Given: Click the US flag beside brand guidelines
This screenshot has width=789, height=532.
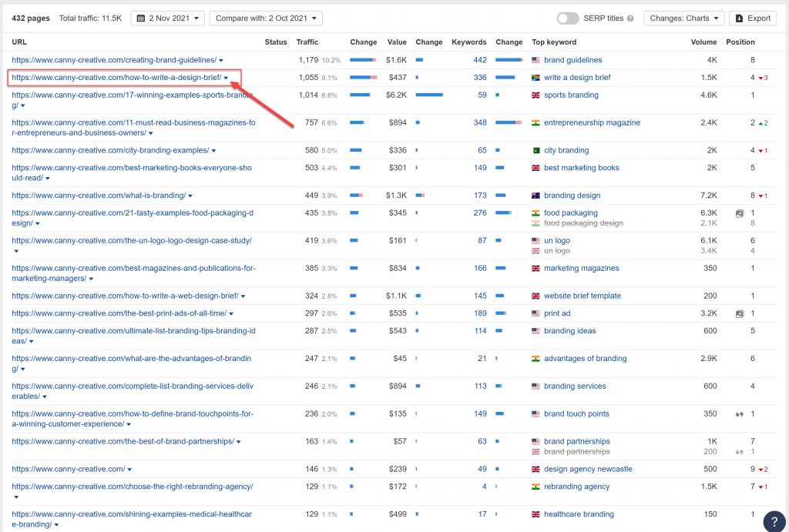Looking at the screenshot, I should click(536, 60).
